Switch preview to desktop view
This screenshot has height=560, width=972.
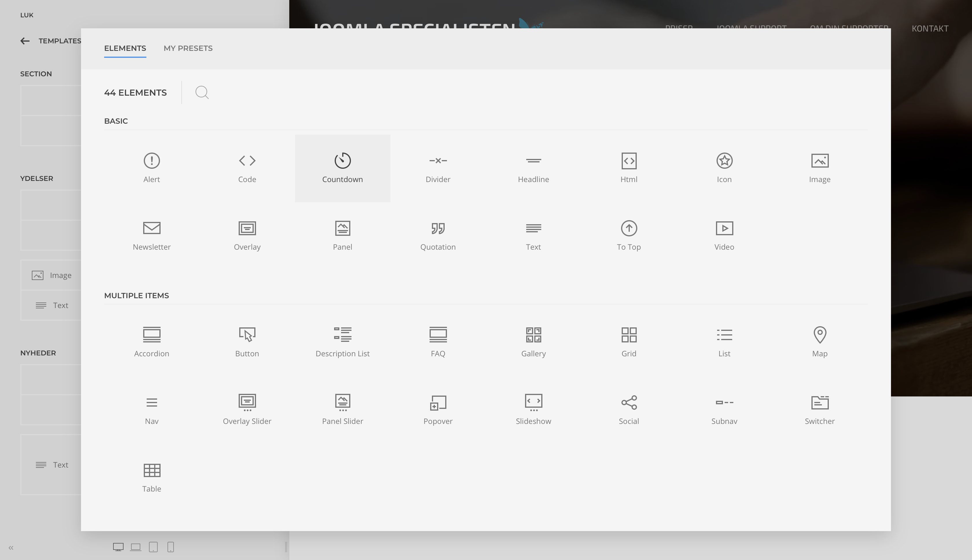[118, 547]
